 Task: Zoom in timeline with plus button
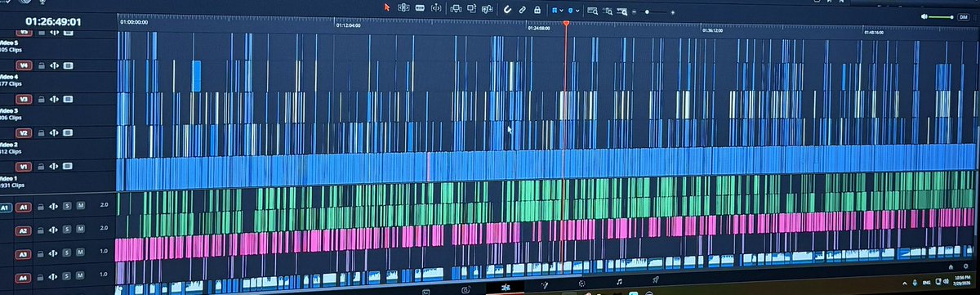tap(673, 12)
